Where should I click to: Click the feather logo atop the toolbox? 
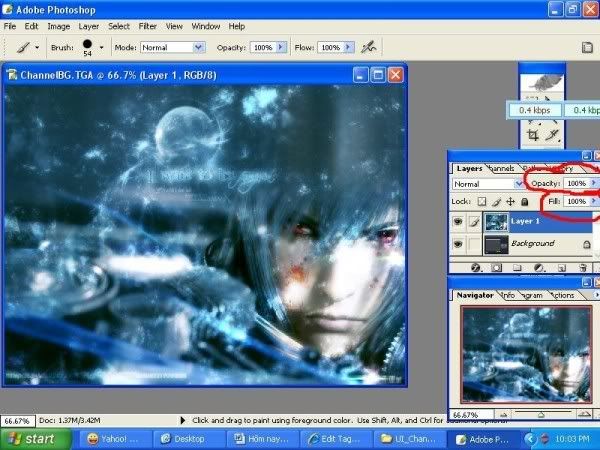[x=542, y=82]
